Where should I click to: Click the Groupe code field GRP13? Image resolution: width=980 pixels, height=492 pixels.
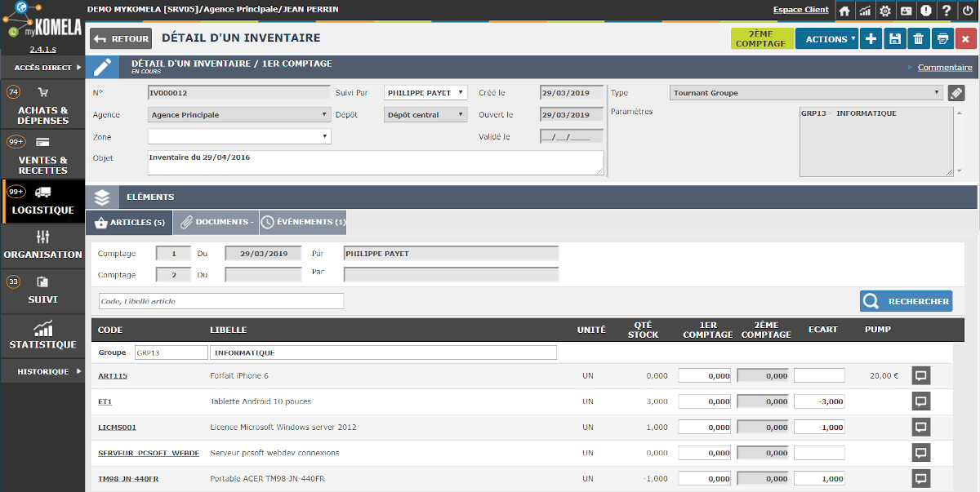tap(171, 352)
